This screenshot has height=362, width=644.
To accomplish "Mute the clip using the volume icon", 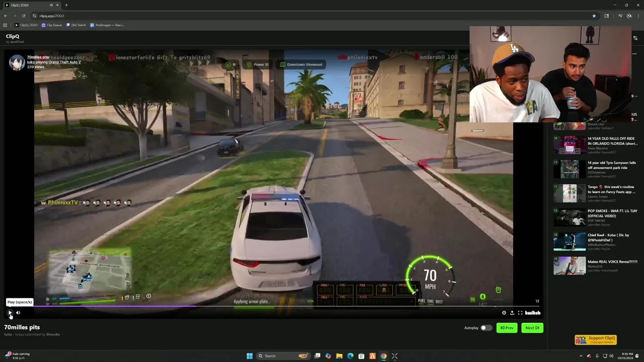I will [18, 313].
